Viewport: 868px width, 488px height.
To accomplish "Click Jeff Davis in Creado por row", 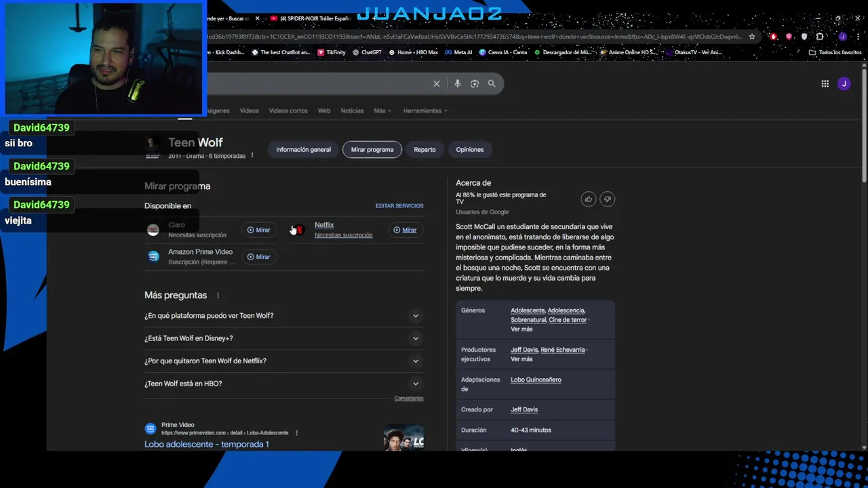I will (524, 409).
